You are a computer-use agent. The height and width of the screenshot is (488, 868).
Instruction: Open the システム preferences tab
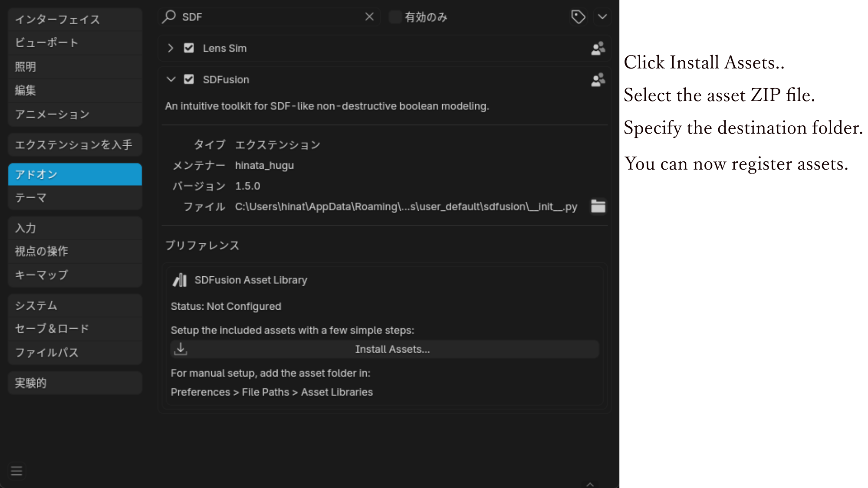75,305
